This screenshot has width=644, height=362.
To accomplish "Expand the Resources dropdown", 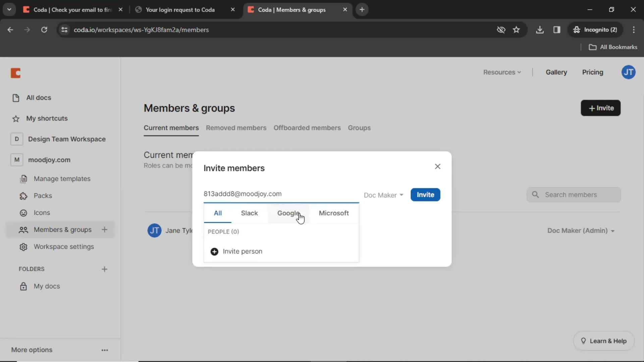I will [x=502, y=72].
